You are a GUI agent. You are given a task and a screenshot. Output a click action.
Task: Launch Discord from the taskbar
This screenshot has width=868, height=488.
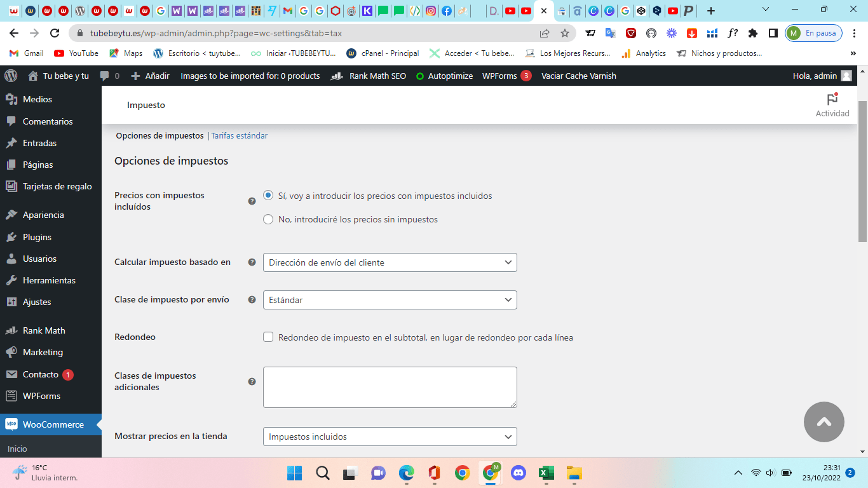point(518,473)
